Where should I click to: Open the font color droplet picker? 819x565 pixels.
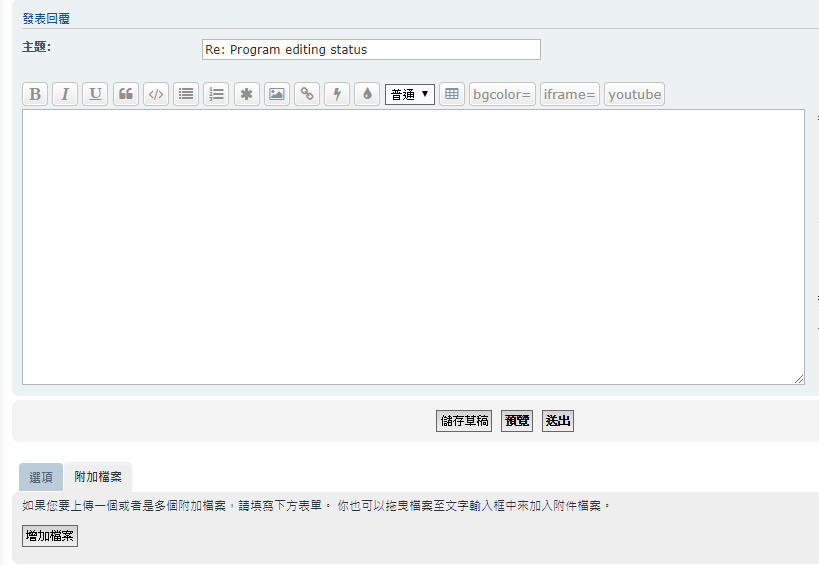point(367,94)
